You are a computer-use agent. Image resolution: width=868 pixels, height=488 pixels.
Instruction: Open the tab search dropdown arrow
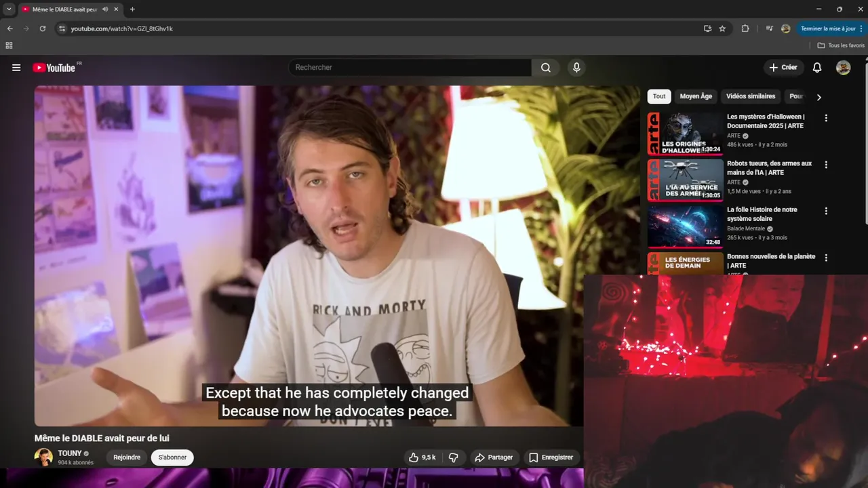coord(9,9)
